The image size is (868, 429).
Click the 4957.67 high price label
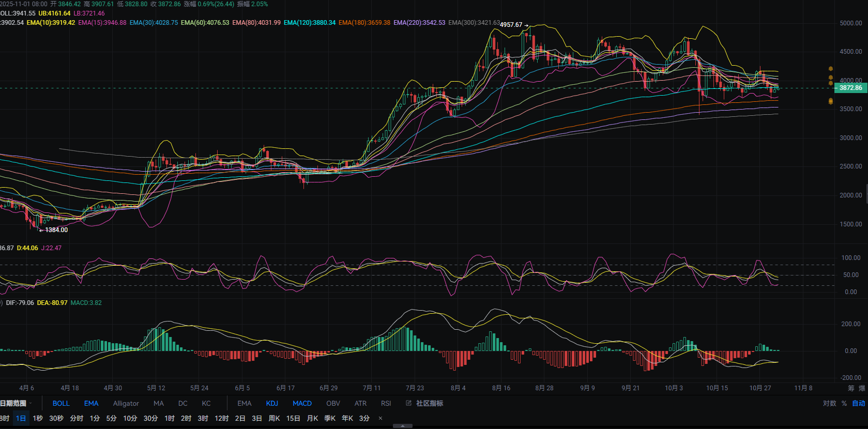click(x=511, y=25)
